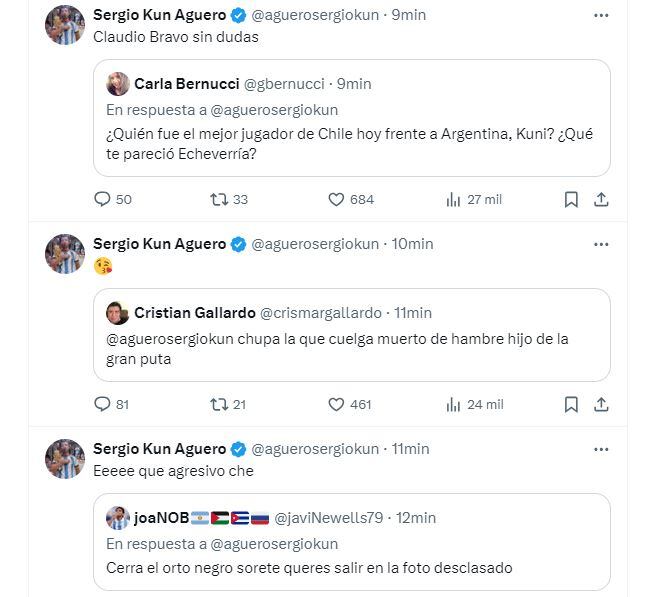Open more options on the 11min tweet
646x597 pixels.
(x=600, y=448)
